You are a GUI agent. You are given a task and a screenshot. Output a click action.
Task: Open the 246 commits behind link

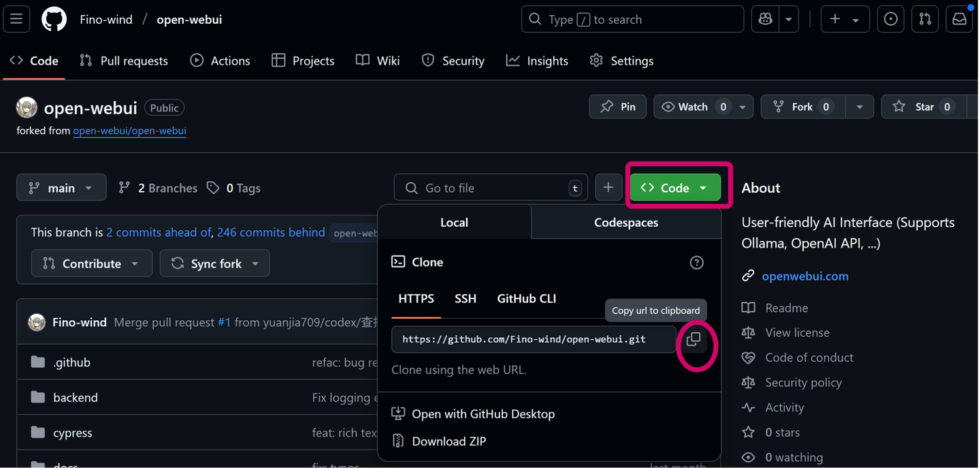click(271, 232)
